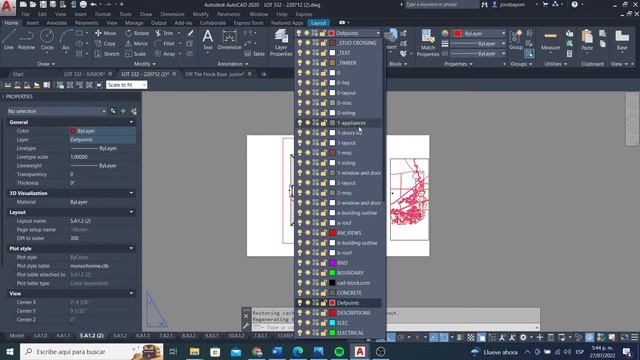This screenshot has width=640, height=360.
Task: Open the Annotate ribbon tab
Action: [57, 23]
